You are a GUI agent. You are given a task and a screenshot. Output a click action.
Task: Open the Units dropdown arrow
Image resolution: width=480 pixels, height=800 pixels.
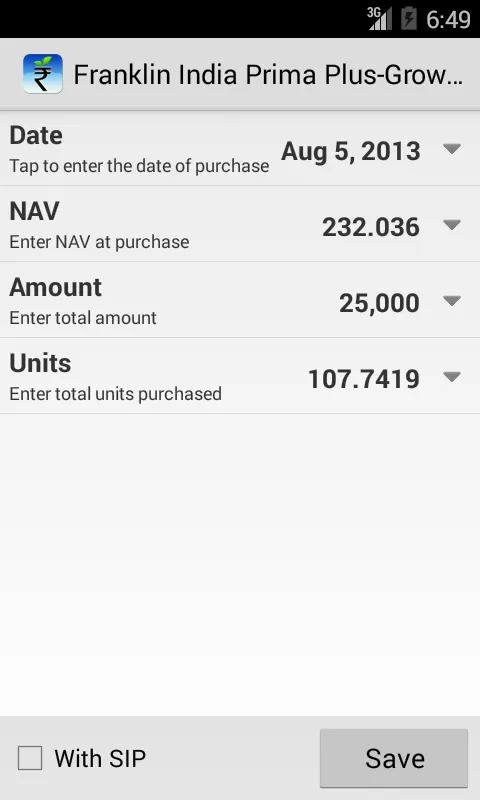[452, 377]
